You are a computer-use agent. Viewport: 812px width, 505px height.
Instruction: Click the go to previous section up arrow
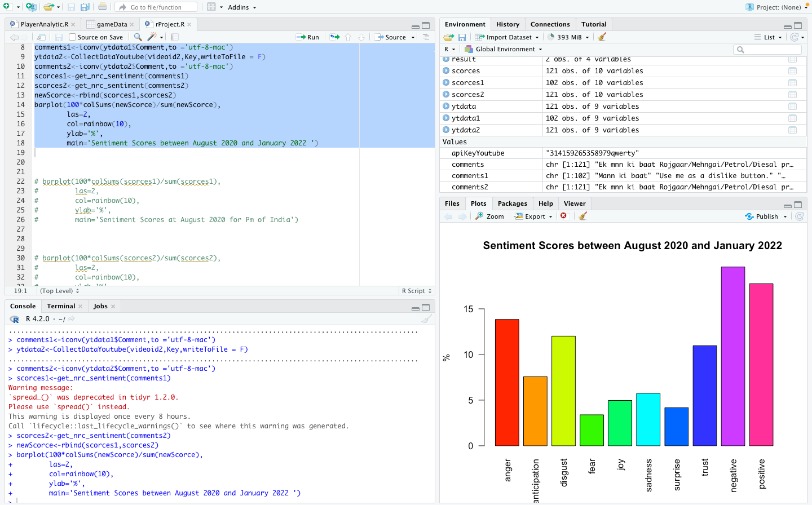pyautogui.click(x=348, y=37)
